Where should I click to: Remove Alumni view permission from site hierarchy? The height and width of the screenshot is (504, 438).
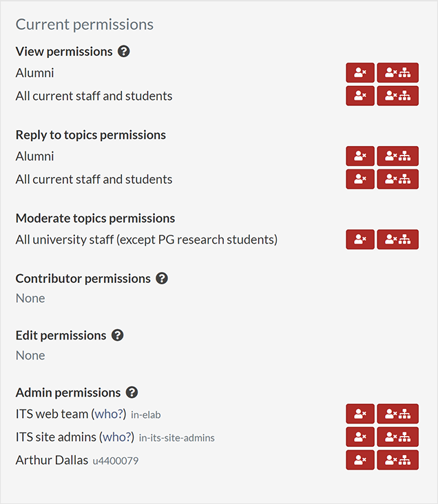tap(398, 73)
